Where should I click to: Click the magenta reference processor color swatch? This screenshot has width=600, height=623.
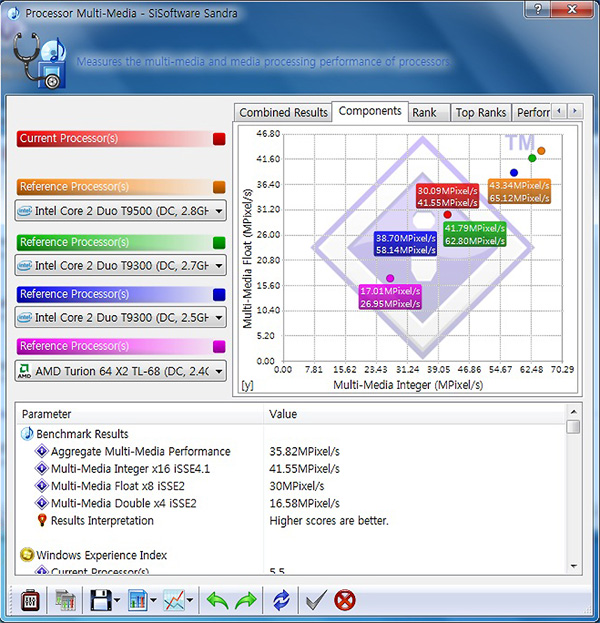(x=219, y=346)
